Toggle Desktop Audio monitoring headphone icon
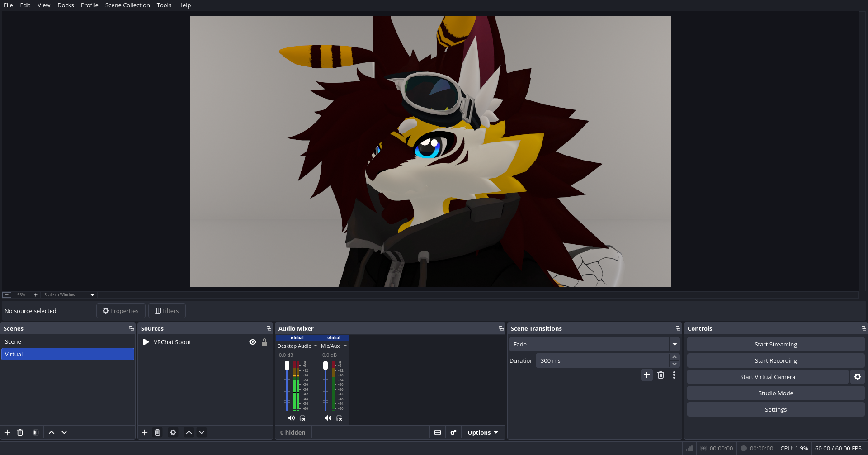Viewport: 868px width, 455px height. (x=302, y=418)
